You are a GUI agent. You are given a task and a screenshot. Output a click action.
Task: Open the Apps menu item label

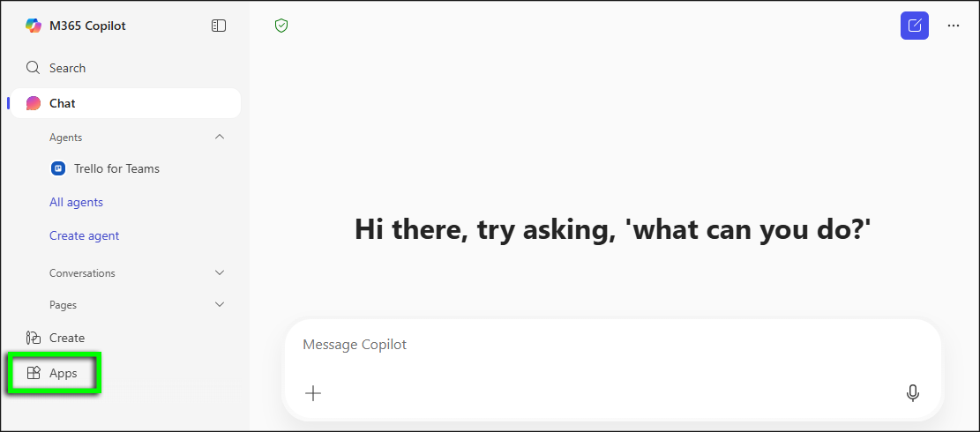[x=64, y=373]
